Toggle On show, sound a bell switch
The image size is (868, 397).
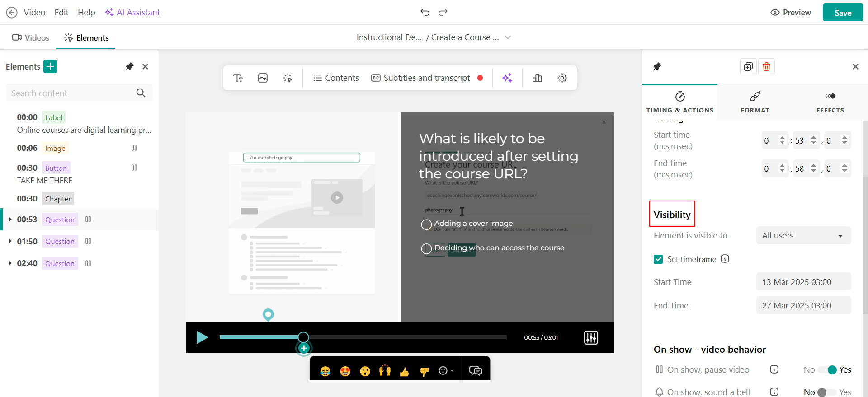[x=827, y=392]
